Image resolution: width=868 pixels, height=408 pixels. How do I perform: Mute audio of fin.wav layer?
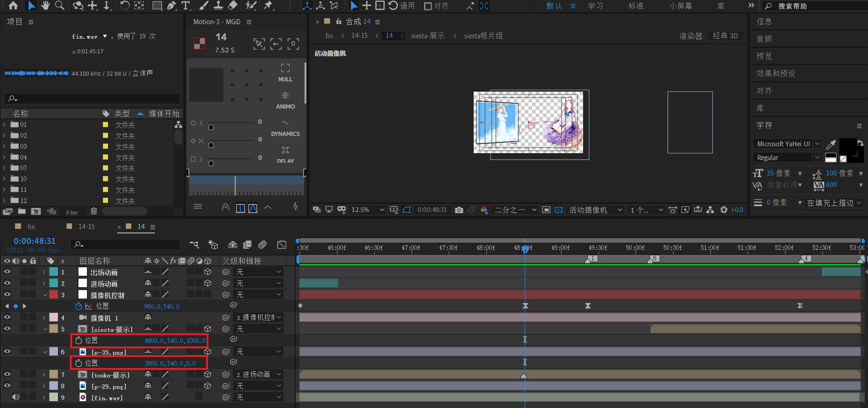pyautogui.click(x=15, y=397)
